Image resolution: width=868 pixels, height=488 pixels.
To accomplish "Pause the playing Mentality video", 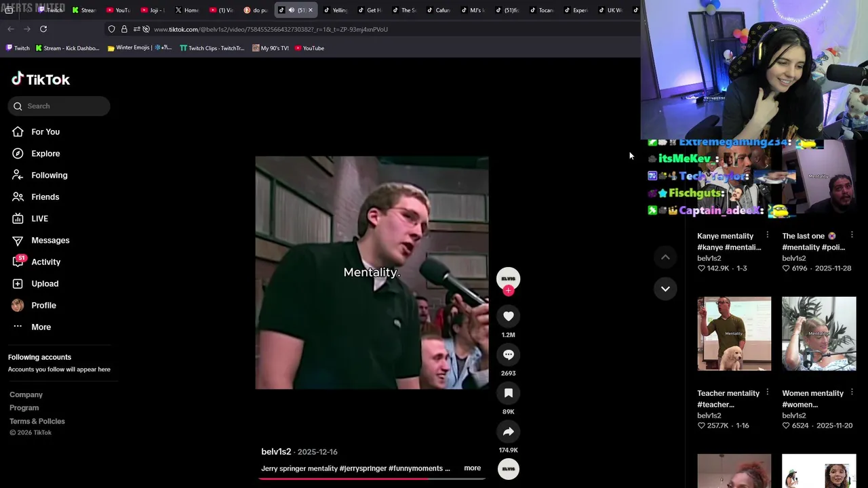I will [x=372, y=272].
